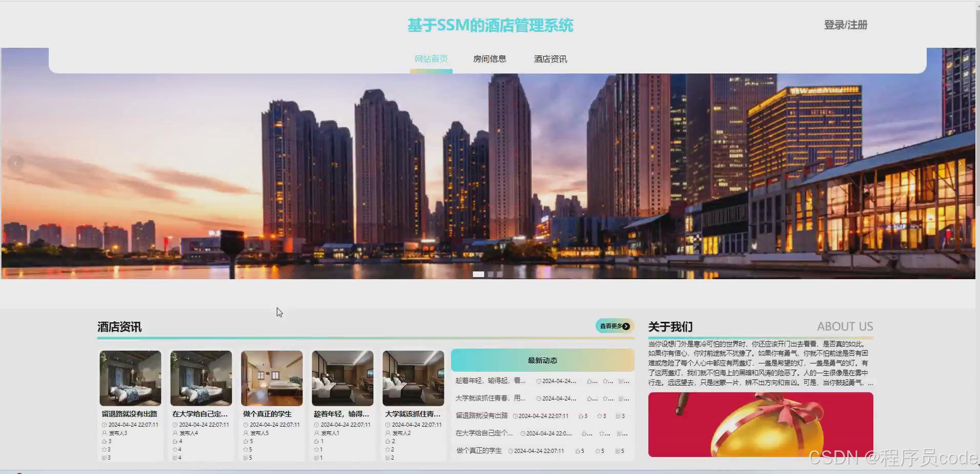Viewport: 980px width, 474px height.
Task: Open the 酒店资讯 tab
Action: point(549,58)
